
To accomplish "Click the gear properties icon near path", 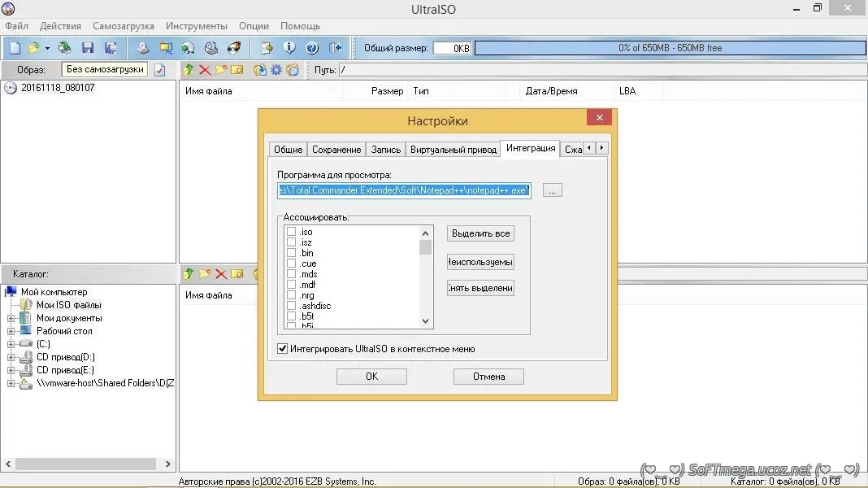I will click(x=276, y=70).
